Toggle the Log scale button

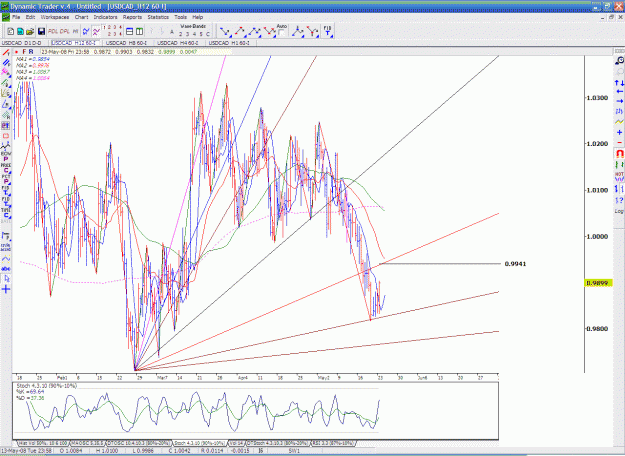[x=619, y=211]
